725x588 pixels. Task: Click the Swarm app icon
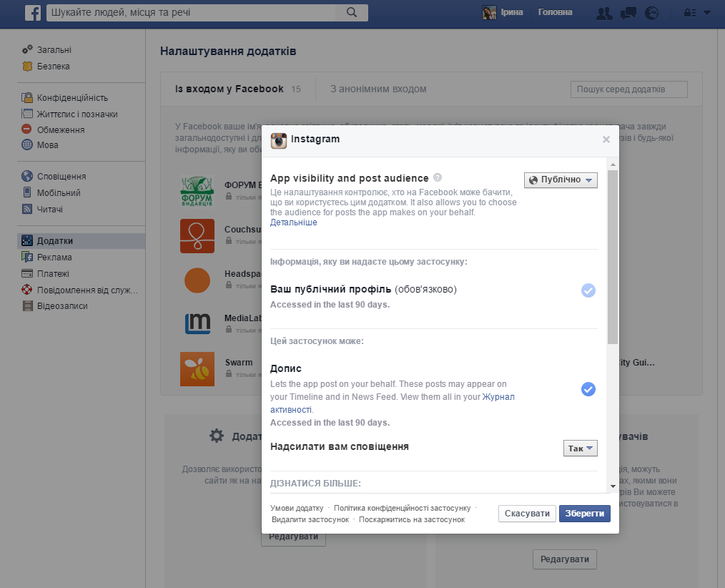pos(197,369)
